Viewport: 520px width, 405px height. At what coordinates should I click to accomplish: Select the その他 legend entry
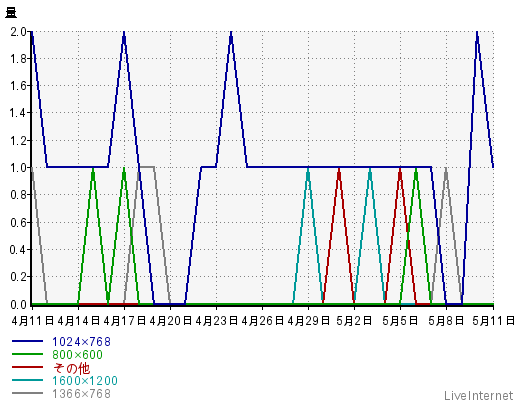tap(71, 368)
